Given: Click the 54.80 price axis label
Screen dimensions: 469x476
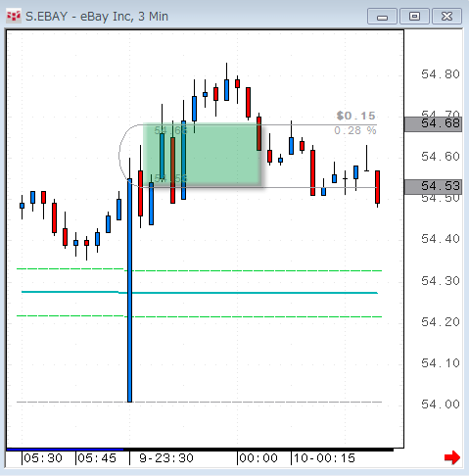Looking at the screenshot, I should (441, 74).
